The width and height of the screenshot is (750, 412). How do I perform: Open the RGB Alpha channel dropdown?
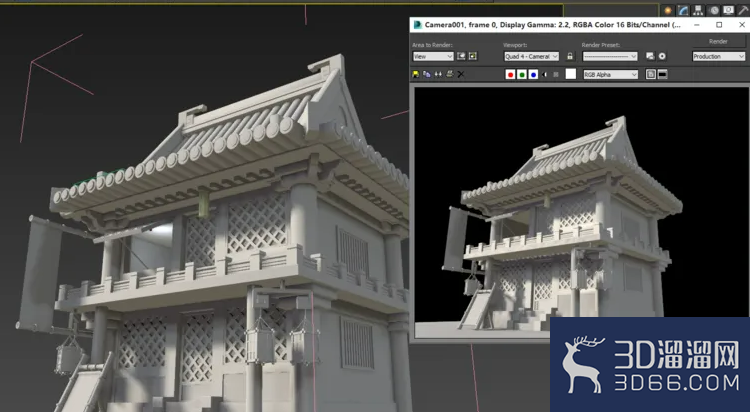(610, 75)
